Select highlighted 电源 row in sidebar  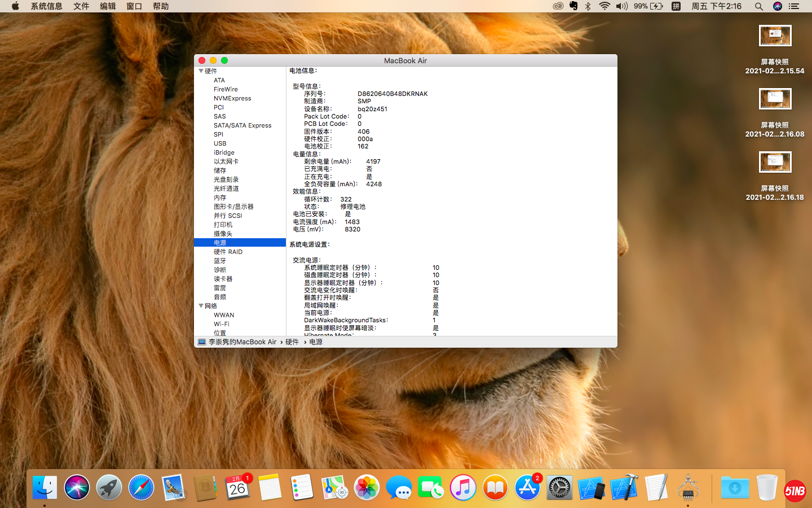click(240, 243)
